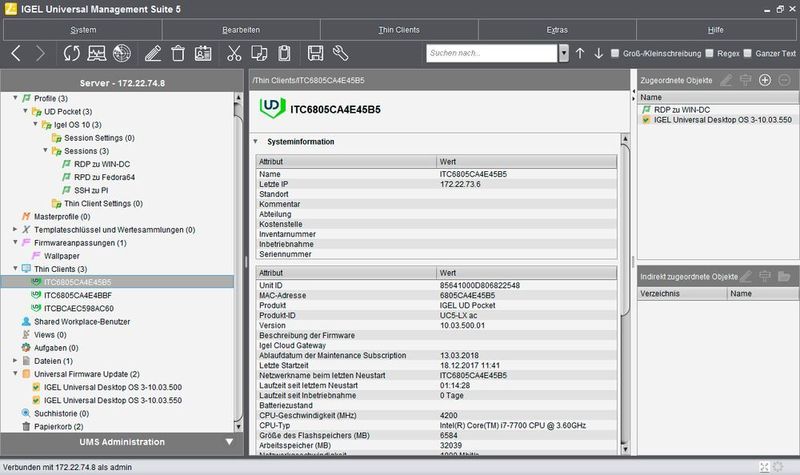This screenshot has height=475, width=800.
Task: Click the signpost icon in Zugeordnete Objekte header
Action: point(745,80)
